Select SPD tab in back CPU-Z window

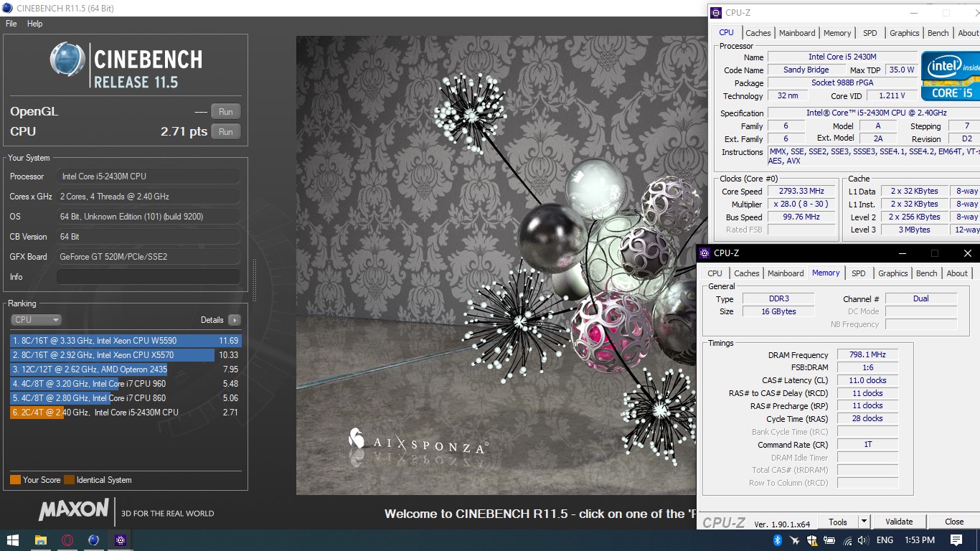click(x=870, y=33)
